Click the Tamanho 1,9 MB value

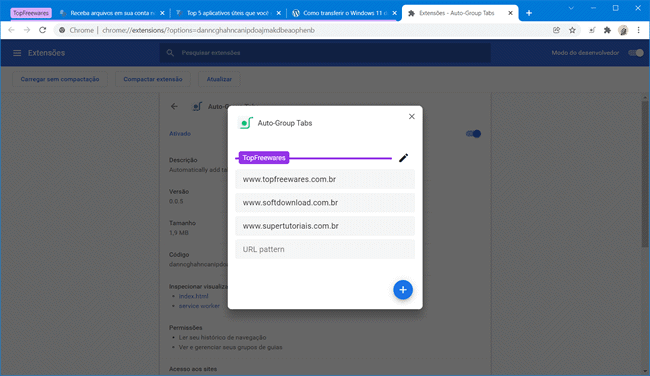[x=179, y=233]
